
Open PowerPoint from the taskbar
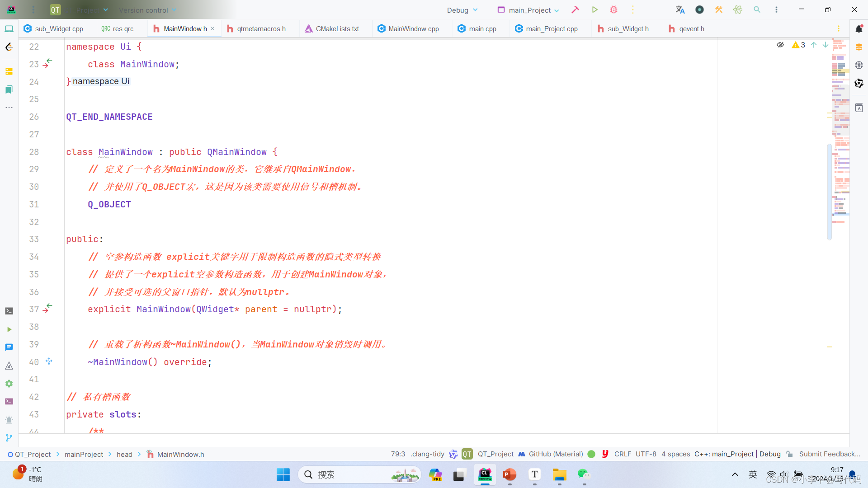[x=509, y=474]
